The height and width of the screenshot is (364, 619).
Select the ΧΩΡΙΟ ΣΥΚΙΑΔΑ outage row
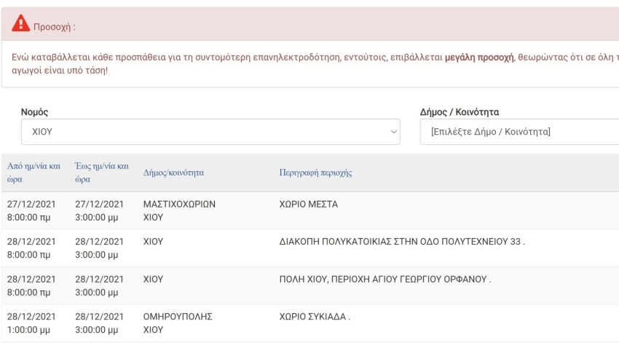310,323
